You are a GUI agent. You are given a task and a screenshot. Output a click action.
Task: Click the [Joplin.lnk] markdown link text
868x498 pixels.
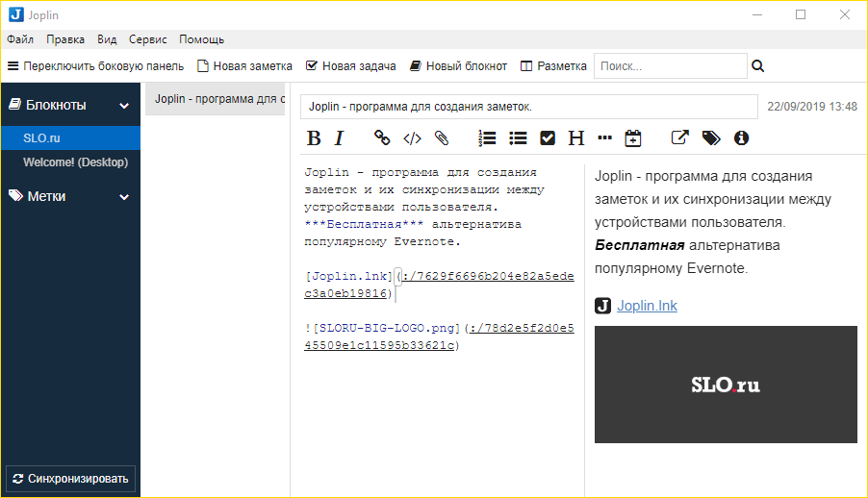click(x=348, y=276)
